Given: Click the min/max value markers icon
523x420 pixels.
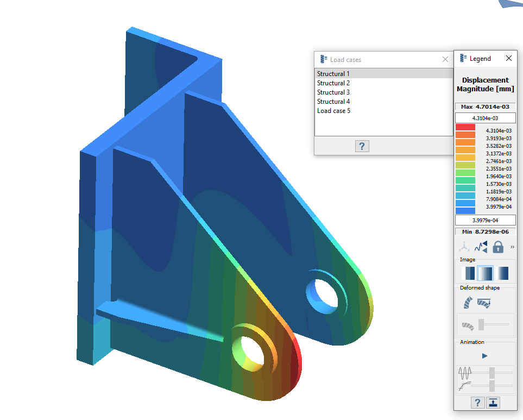Looking at the screenshot, I should point(481,247).
